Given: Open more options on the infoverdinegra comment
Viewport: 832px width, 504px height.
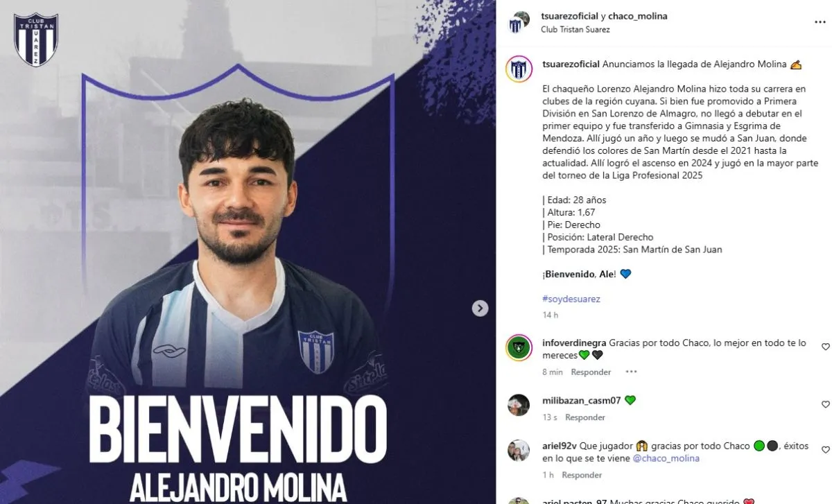Looking at the screenshot, I should [x=631, y=372].
